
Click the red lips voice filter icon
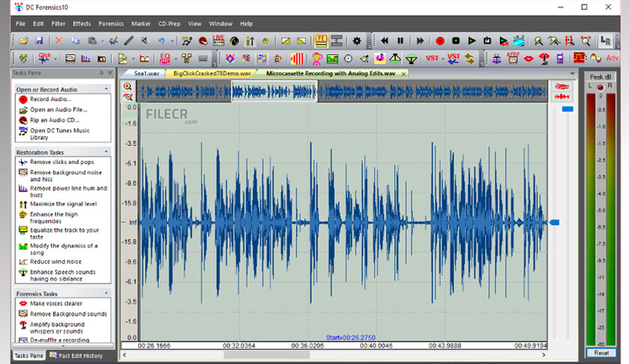[529, 59]
